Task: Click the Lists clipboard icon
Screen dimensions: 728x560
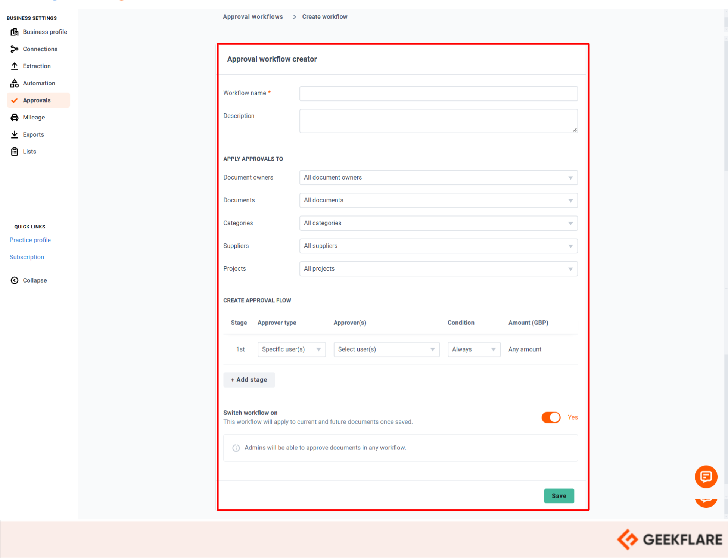Action: 15,152
